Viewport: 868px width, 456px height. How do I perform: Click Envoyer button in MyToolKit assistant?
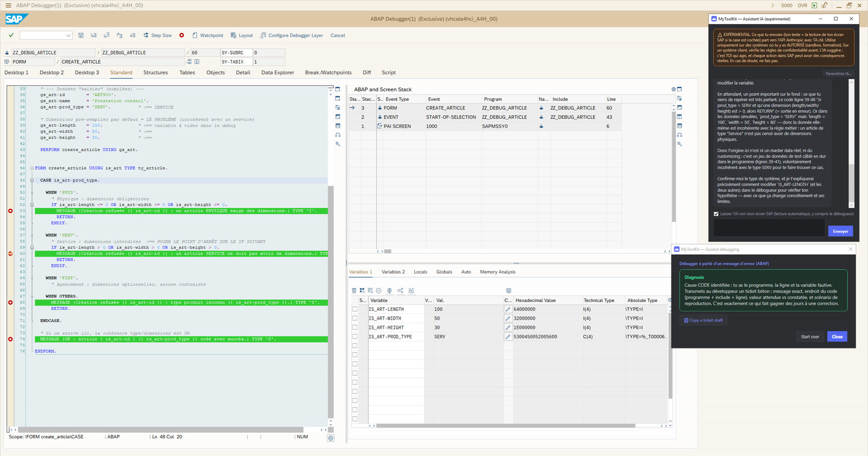(840, 231)
